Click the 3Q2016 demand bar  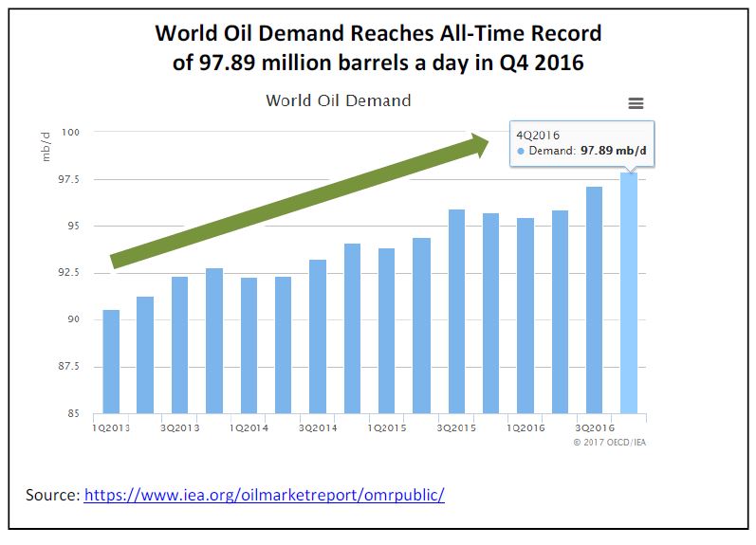click(594, 300)
